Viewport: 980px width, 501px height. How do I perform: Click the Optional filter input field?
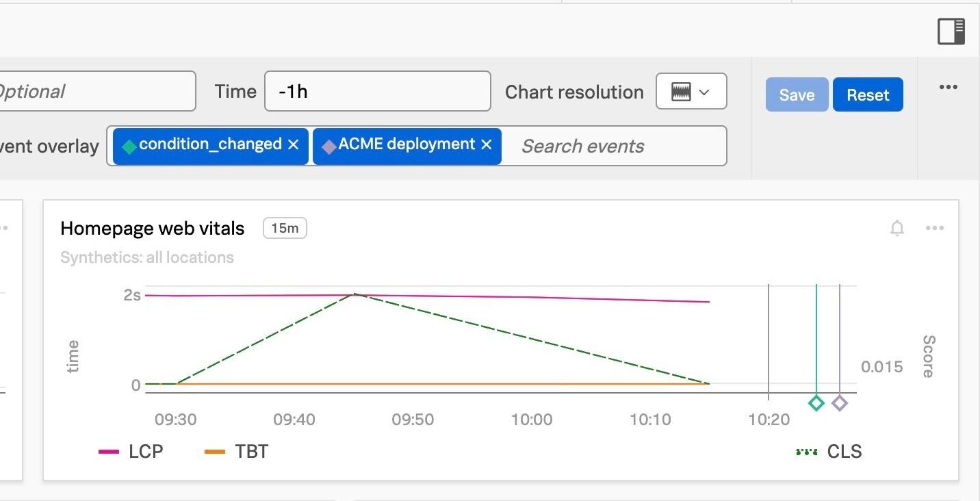96,91
